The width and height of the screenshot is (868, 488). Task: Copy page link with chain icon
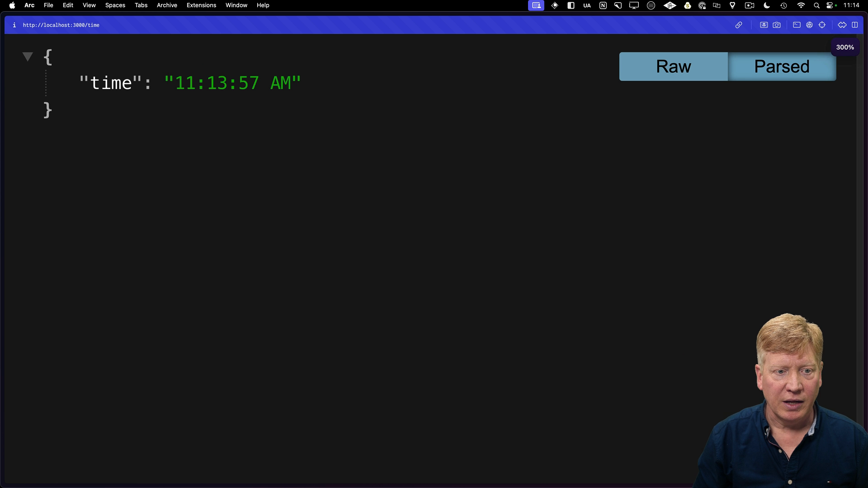(x=739, y=25)
